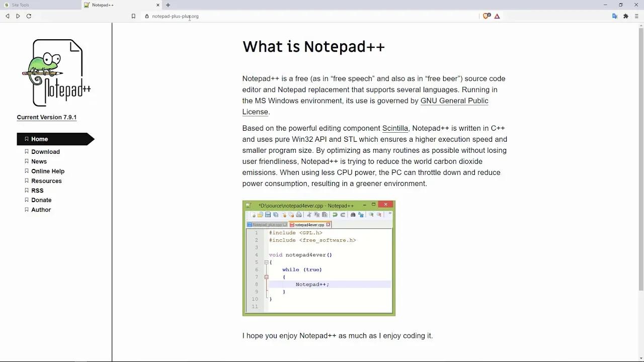The height and width of the screenshot is (362, 644).
Task: Click the Current Version 7.9.1 link
Action: pyautogui.click(x=46, y=117)
